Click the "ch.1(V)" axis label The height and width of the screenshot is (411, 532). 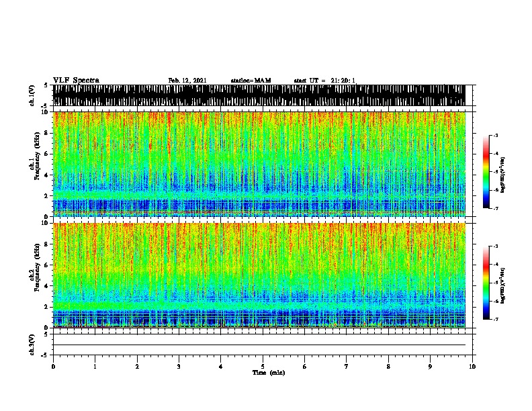(32, 95)
